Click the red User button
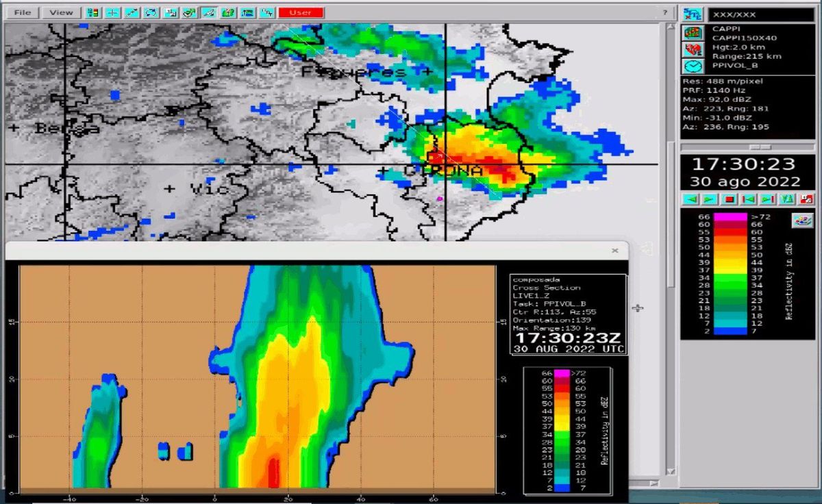 coord(301,12)
